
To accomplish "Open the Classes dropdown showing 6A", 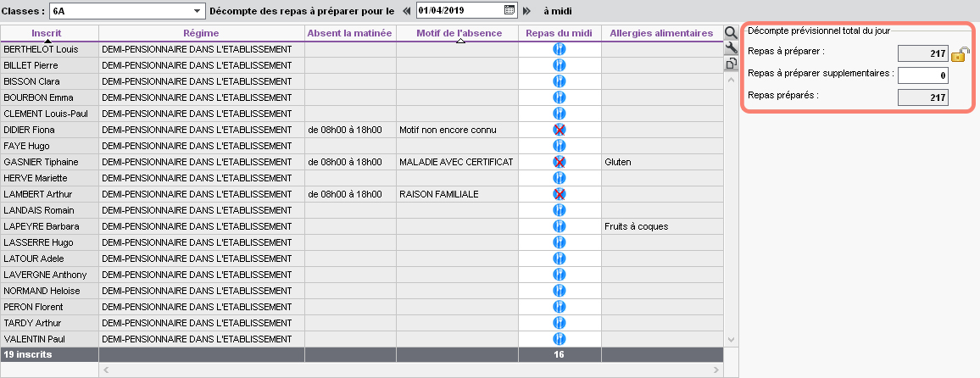I will click(127, 11).
